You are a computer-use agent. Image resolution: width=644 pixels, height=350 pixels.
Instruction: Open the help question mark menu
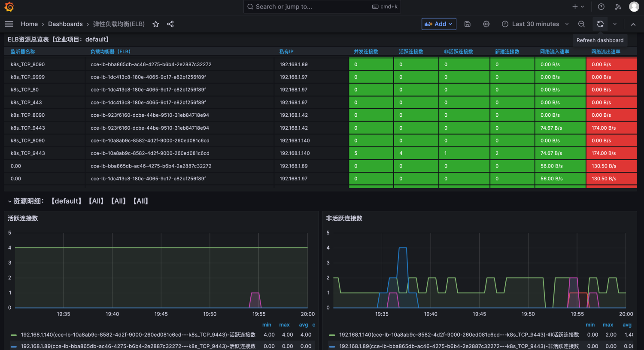coord(601,7)
